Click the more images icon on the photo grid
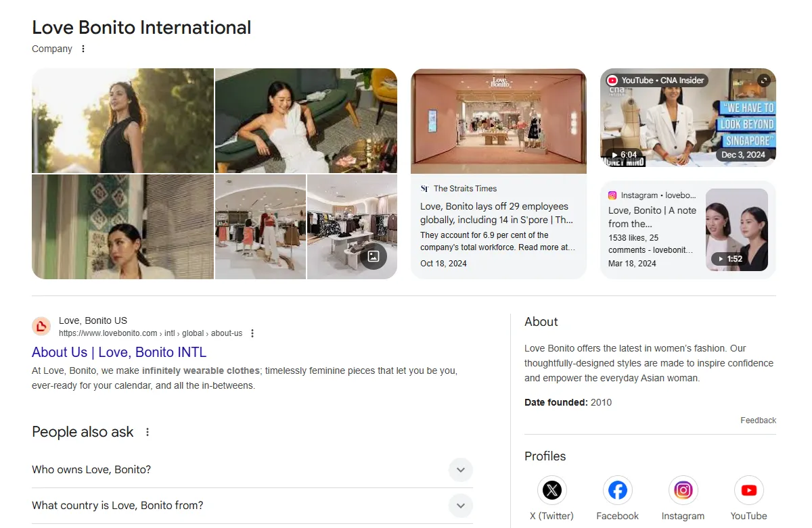Viewport: 812px width, 528px height. click(373, 256)
